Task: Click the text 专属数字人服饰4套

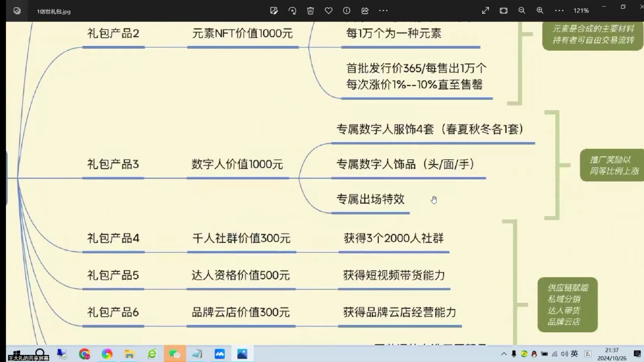Action: pyautogui.click(x=385, y=129)
